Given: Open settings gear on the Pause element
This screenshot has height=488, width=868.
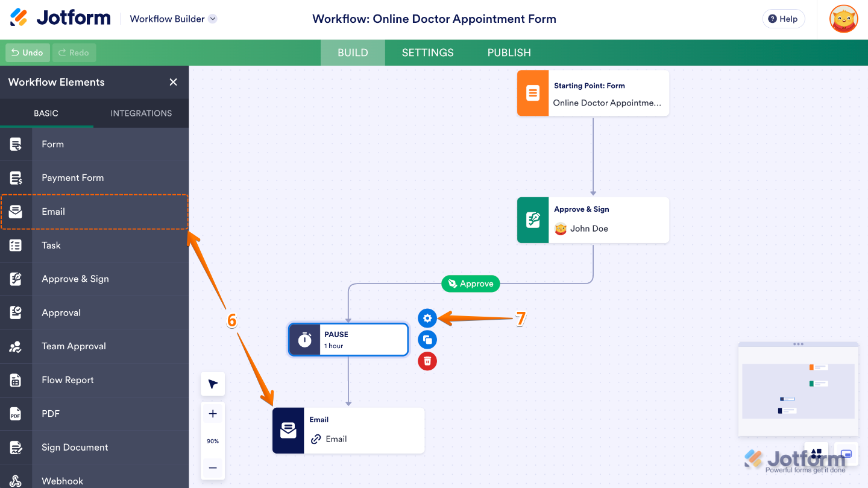Looking at the screenshot, I should [427, 318].
